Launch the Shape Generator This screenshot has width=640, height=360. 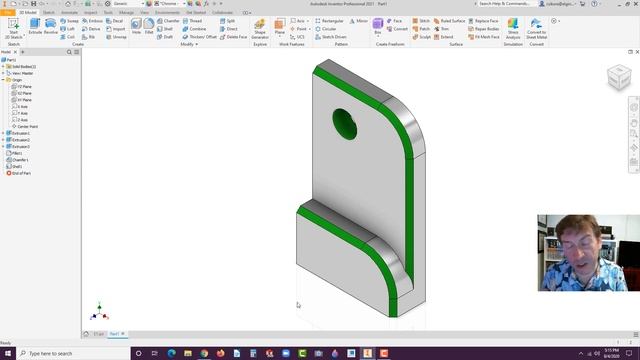pos(260,29)
